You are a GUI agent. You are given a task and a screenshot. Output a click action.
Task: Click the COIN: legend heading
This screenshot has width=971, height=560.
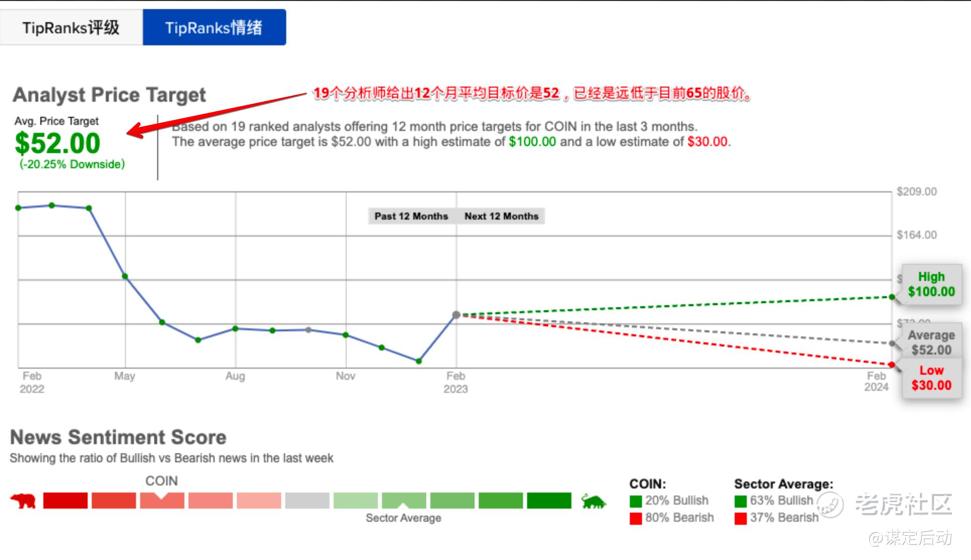click(x=648, y=484)
